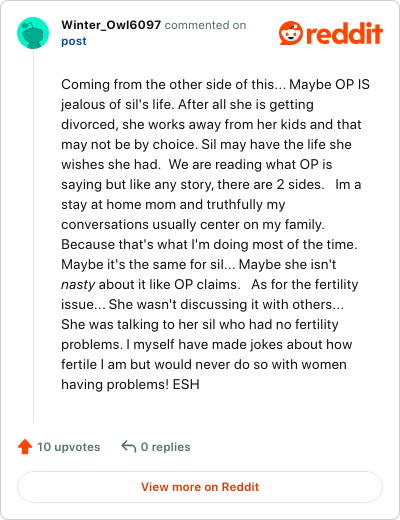
Task: Click the phrase "there are 2 sides"
Action: 271,184
